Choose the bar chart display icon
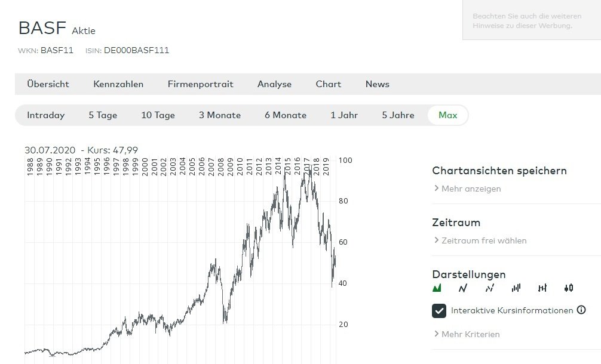 tap(516, 288)
